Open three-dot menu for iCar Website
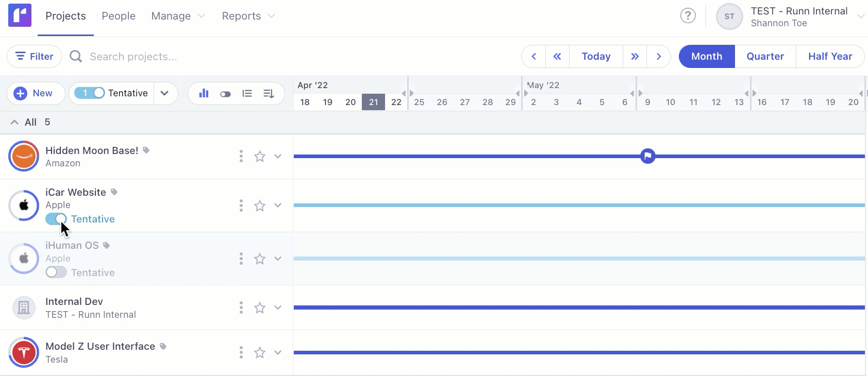The height and width of the screenshot is (376, 868). 241,206
